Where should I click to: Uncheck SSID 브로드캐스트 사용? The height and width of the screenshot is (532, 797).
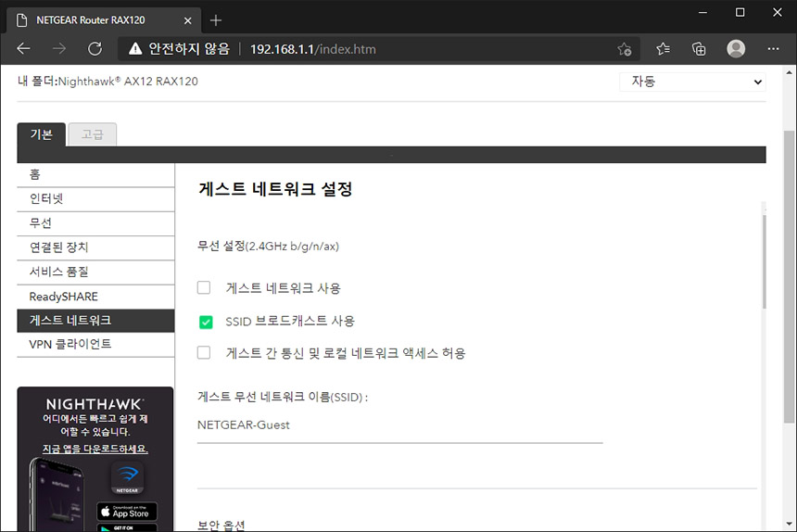point(206,322)
